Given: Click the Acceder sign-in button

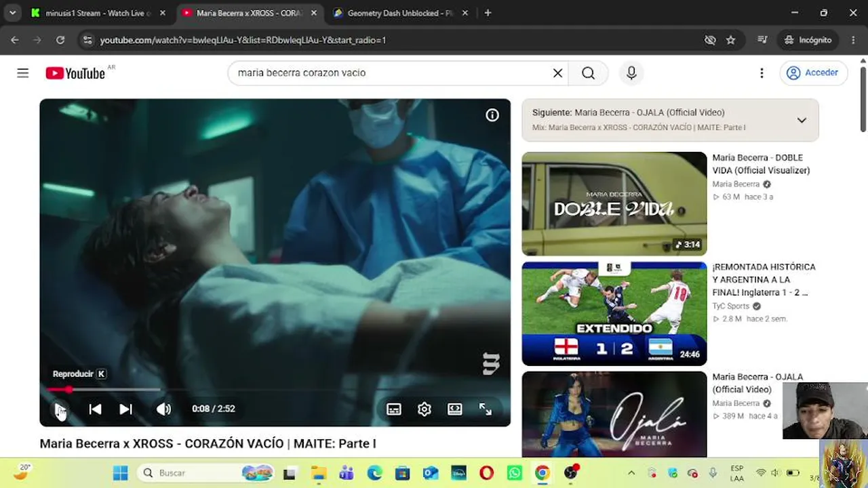Looking at the screenshot, I should (813, 73).
